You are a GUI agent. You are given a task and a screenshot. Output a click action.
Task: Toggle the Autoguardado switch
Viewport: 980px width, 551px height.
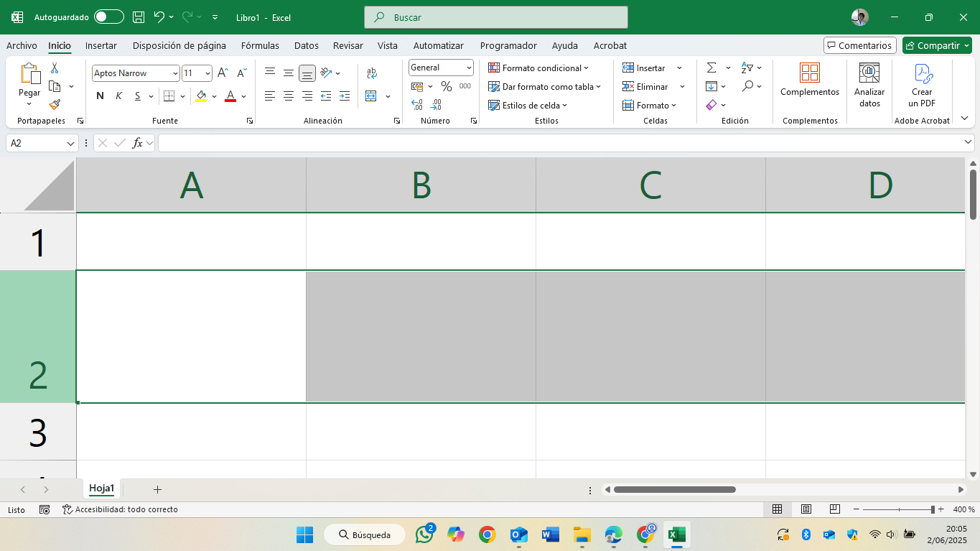coord(109,17)
